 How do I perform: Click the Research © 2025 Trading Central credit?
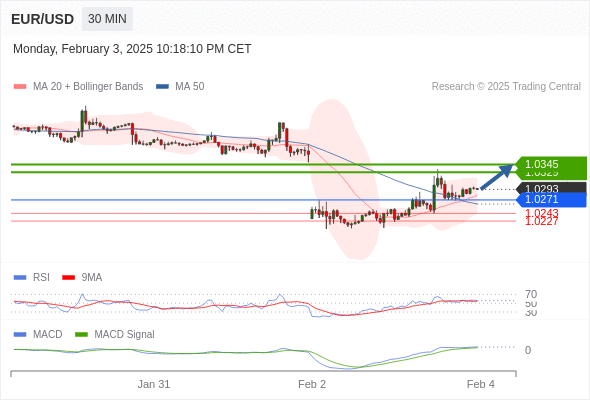pyautogui.click(x=506, y=87)
